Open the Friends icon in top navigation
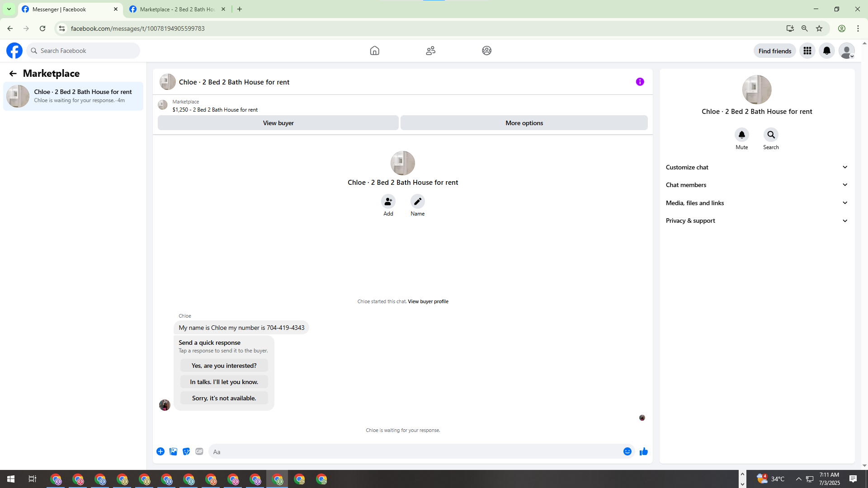This screenshot has width=868, height=488. pyautogui.click(x=430, y=51)
